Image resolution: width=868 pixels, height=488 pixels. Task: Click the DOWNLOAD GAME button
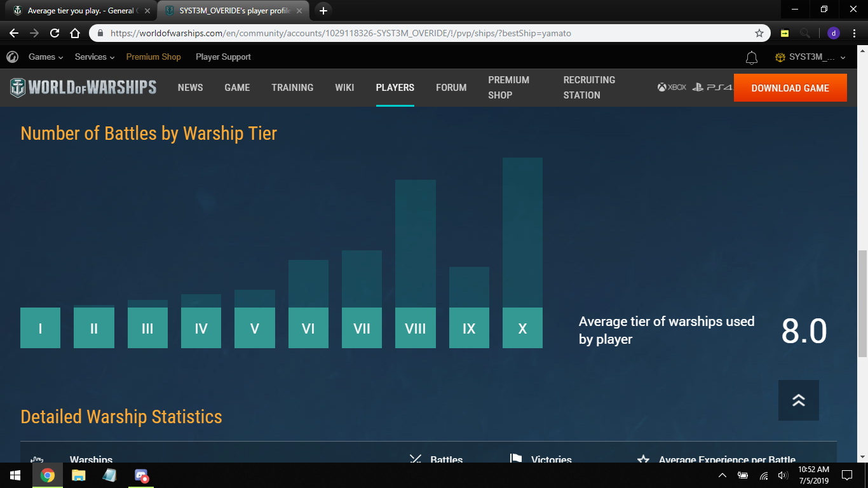pyautogui.click(x=790, y=88)
